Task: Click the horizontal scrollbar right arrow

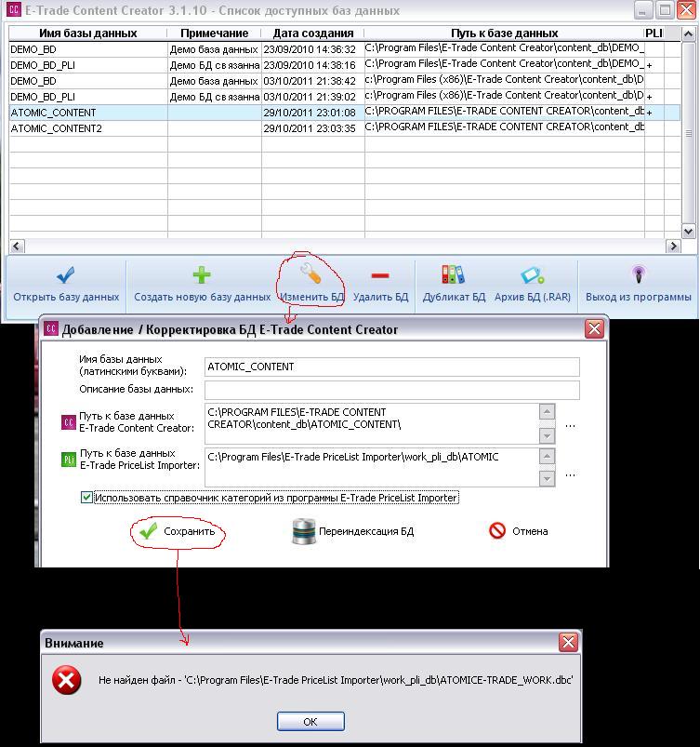Action: 673,246
